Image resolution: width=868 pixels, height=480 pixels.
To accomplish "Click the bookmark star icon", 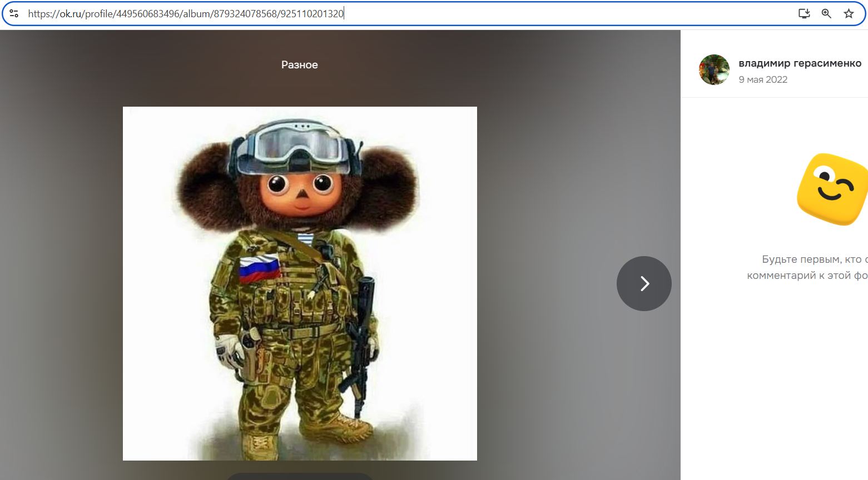I will pyautogui.click(x=849, y=13).
